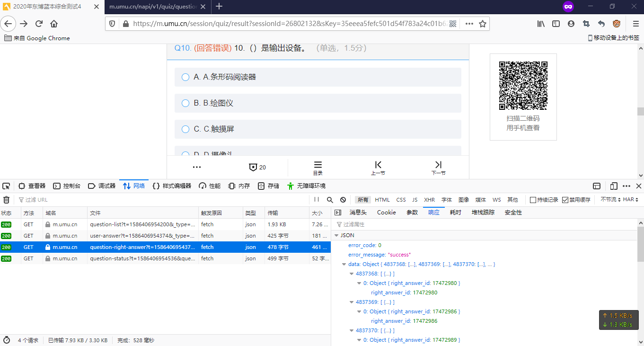
Task: Open the Firefox library icon
Action: 541,24
